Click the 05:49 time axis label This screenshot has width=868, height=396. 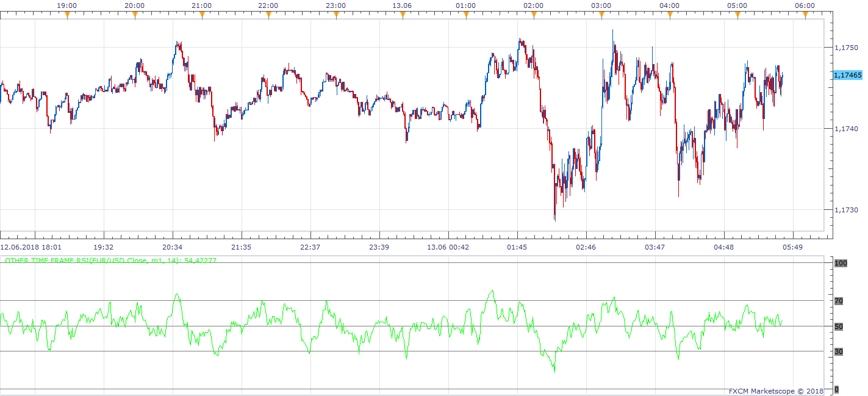pyautogui.click(x=792, y=247)
